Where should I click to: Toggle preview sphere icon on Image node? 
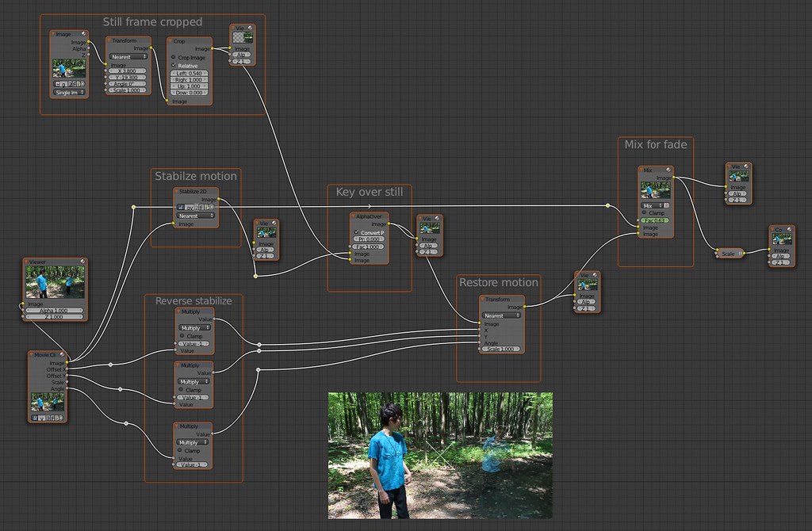82,34
